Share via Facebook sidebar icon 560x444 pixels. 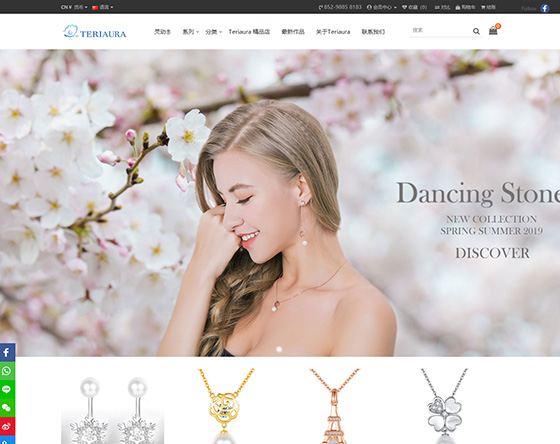pos(7,353)
